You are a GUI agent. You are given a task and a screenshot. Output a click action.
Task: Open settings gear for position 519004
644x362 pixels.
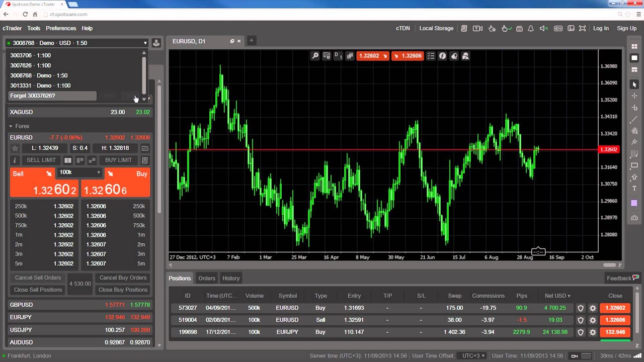(x=593, y=320)
